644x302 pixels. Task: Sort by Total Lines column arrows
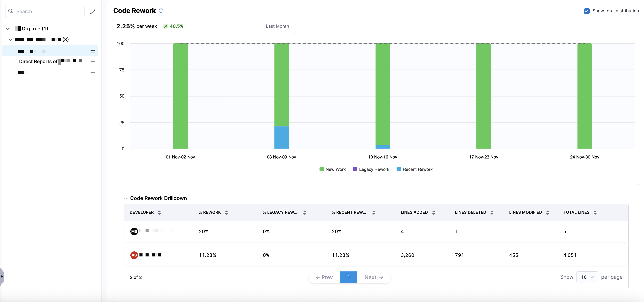tap(595, 213)
